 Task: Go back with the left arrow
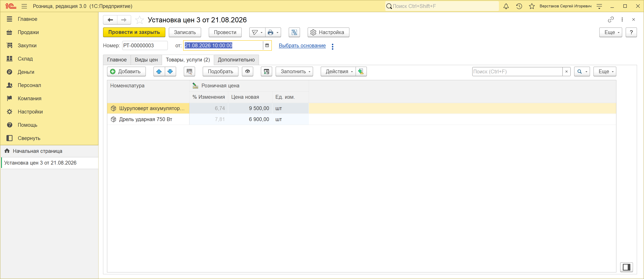[x=110, y=20]
